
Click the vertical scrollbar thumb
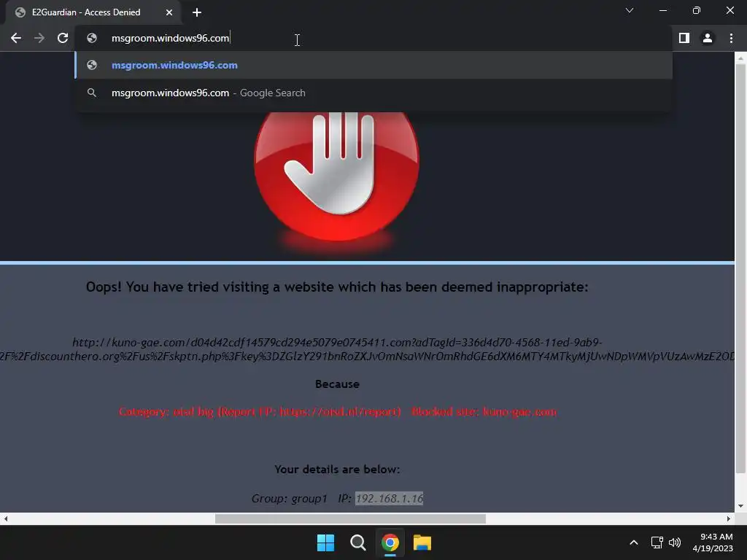coord(740,269)
